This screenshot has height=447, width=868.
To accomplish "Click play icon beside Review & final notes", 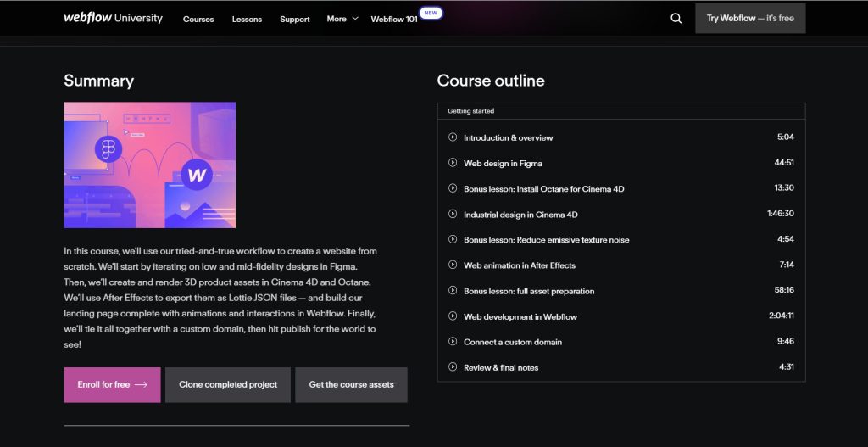I will tap(453, 366).
